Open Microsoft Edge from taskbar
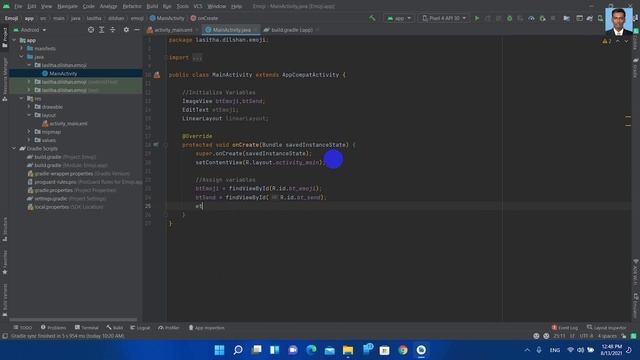 click(x=311, y=350)
